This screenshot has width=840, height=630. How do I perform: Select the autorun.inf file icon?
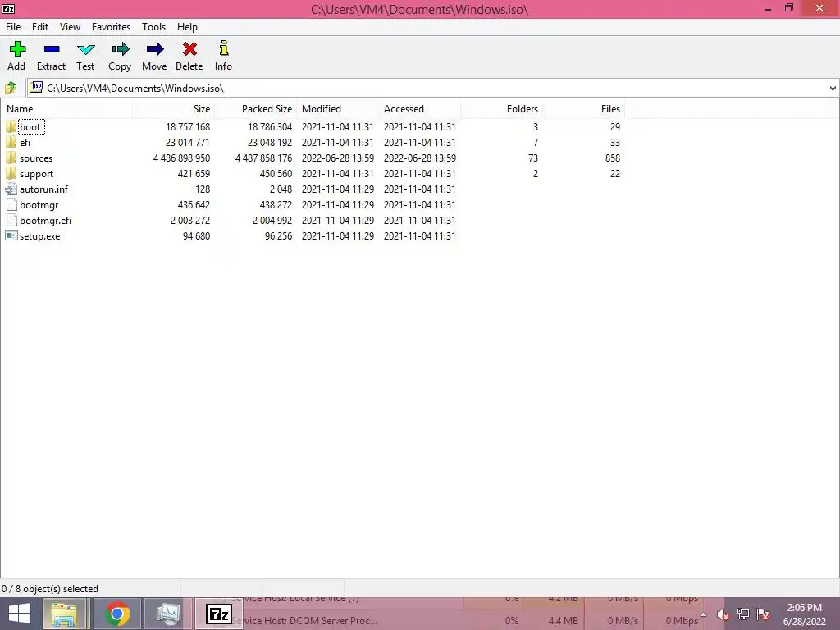click(11, 189)
